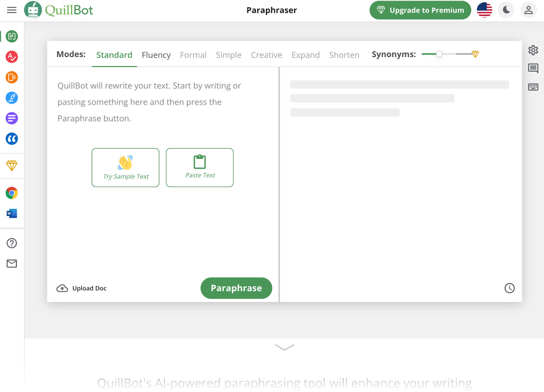Open the keyboard hotkeys icon
544x392 pixels.
533,87
